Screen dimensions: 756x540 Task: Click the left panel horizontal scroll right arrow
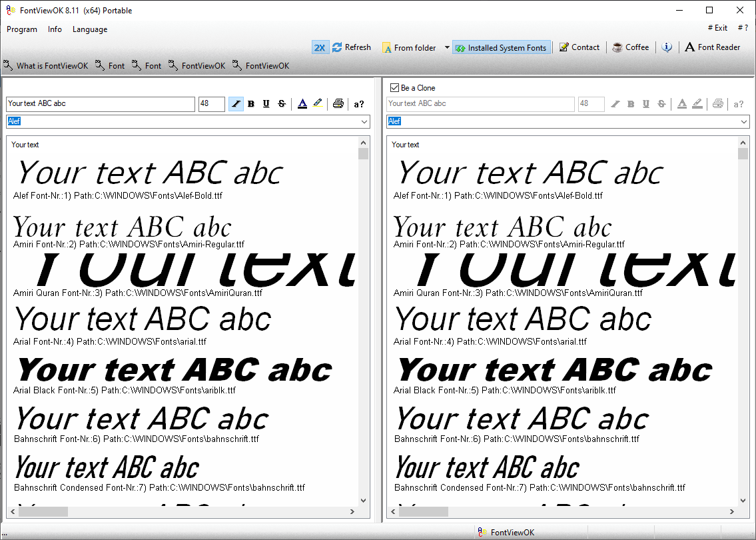(x=352, y=511)
